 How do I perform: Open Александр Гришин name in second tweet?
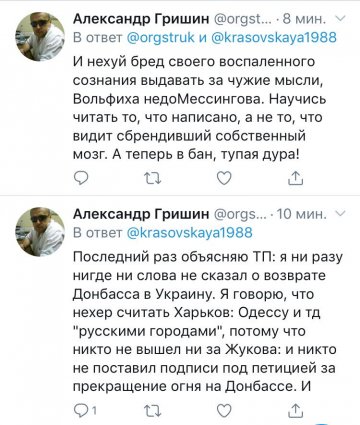pyautogui.click(x=141, y=214)
